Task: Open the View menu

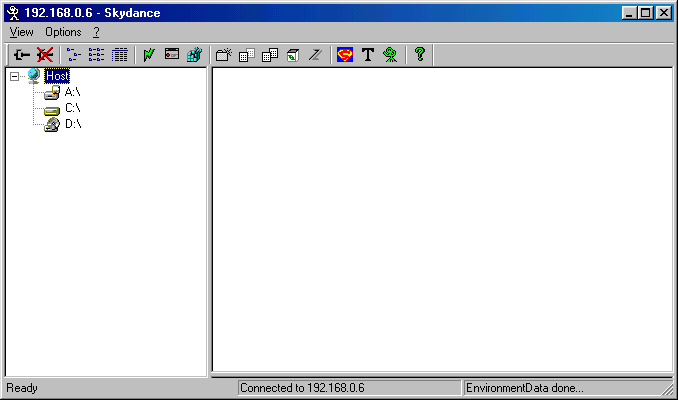Action: (x=21, y=32)
